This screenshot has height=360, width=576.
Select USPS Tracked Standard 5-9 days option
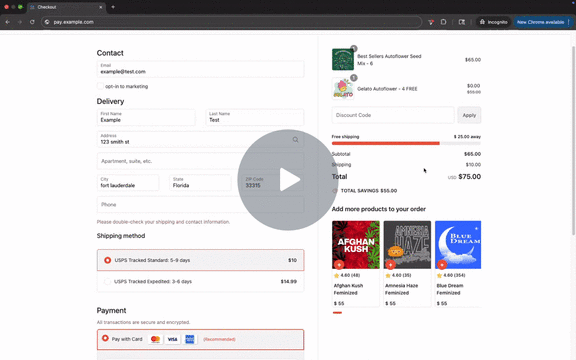click(201, 260)
